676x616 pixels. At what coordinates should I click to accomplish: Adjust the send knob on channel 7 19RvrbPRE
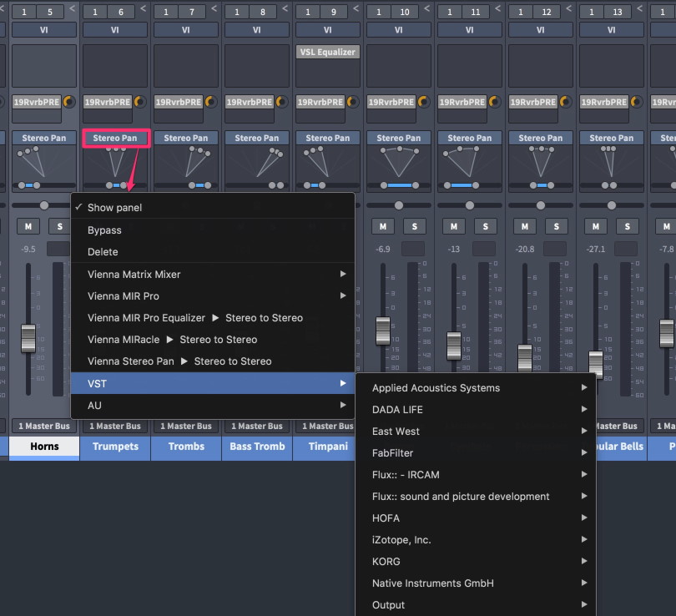point(211,102)
